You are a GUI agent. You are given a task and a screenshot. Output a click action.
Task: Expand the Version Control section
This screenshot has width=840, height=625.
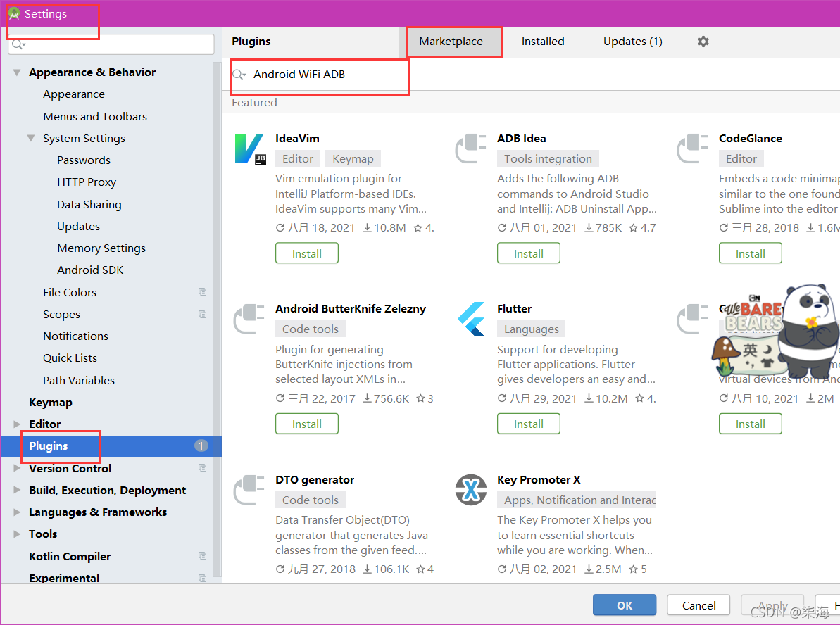pos(17,468)
